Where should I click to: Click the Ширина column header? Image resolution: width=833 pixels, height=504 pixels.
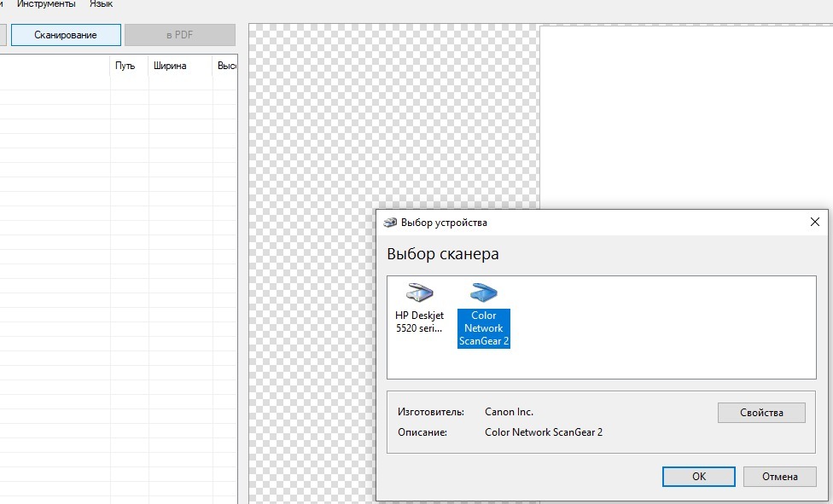coord(180,66)
